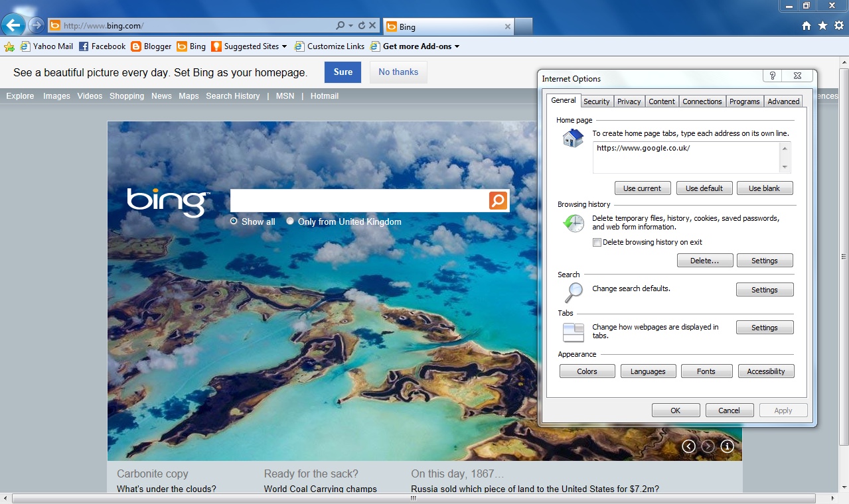Click OK in Internet Options
Viewport: 849px width, 504px height.
click(x=676, y=410)
